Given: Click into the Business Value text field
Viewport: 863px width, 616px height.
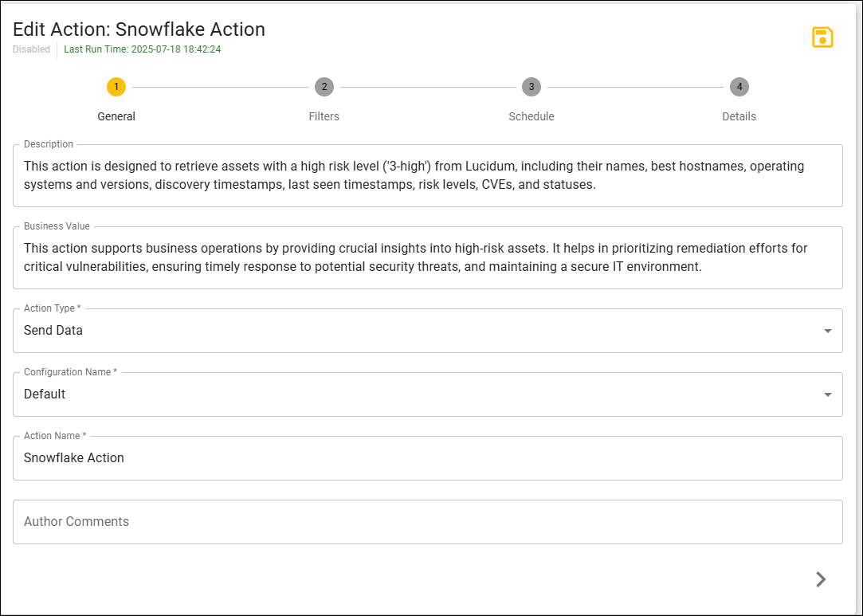Looking at the screenshot, I should (428, 257).
